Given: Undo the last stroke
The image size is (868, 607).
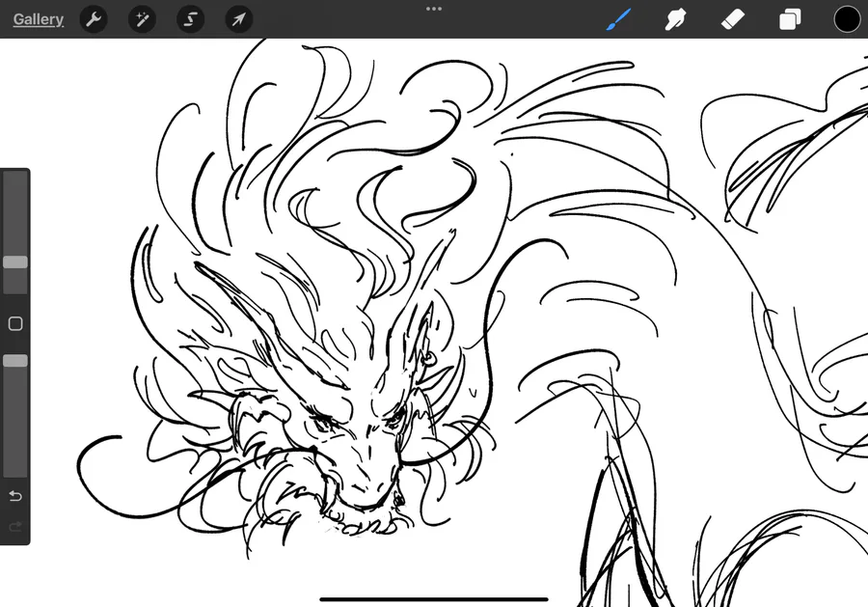Looking at the screenshot, I should pos(15,496).
